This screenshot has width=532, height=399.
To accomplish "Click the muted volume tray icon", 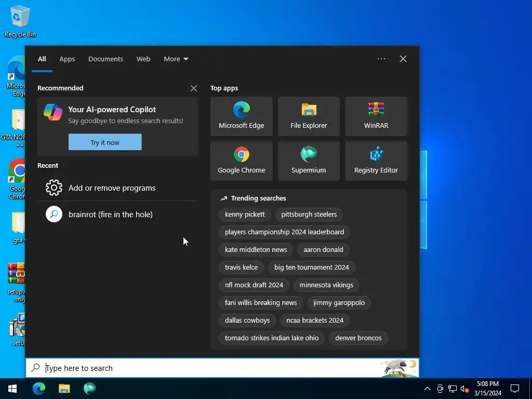I will [464, 389].
